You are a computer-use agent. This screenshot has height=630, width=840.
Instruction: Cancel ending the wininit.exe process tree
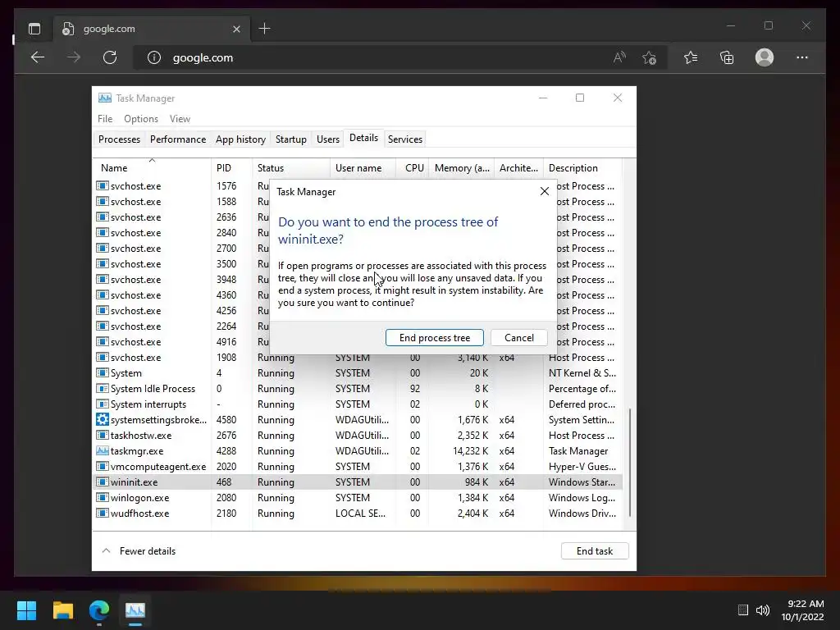click(519, 337)
